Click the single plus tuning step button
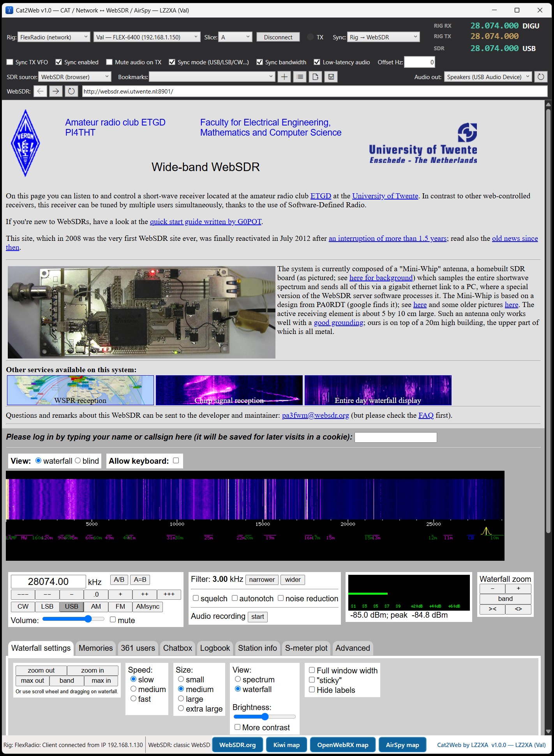Screen dimensions: 554x756 [120, 594]
